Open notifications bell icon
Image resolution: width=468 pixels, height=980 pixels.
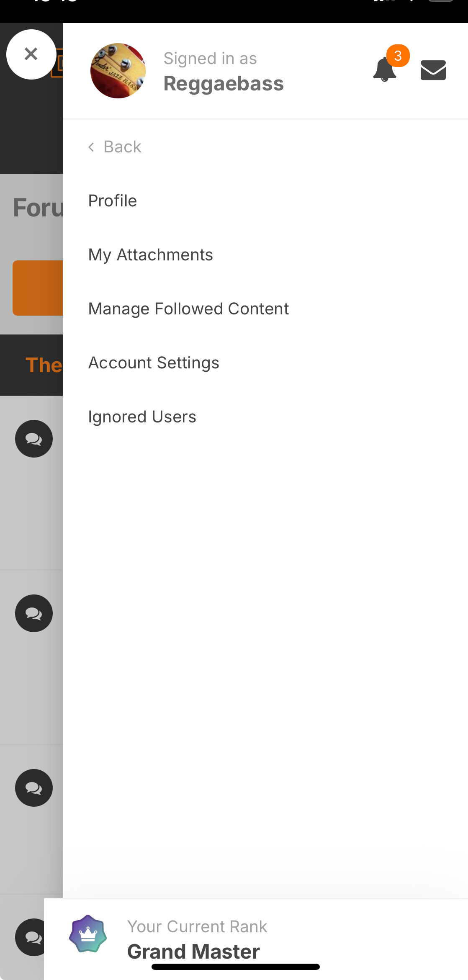coord(385,69)
